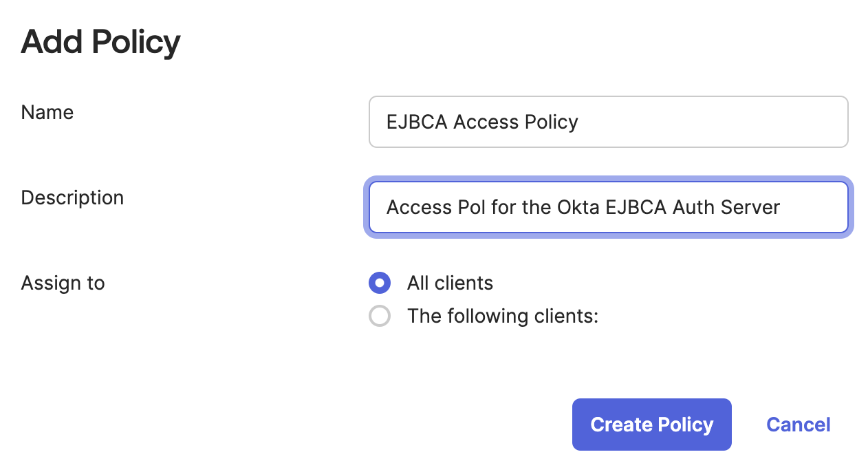This screenshot has height=472, width=868.
Task: Cancel adding the policy
Action: point(798,425)
